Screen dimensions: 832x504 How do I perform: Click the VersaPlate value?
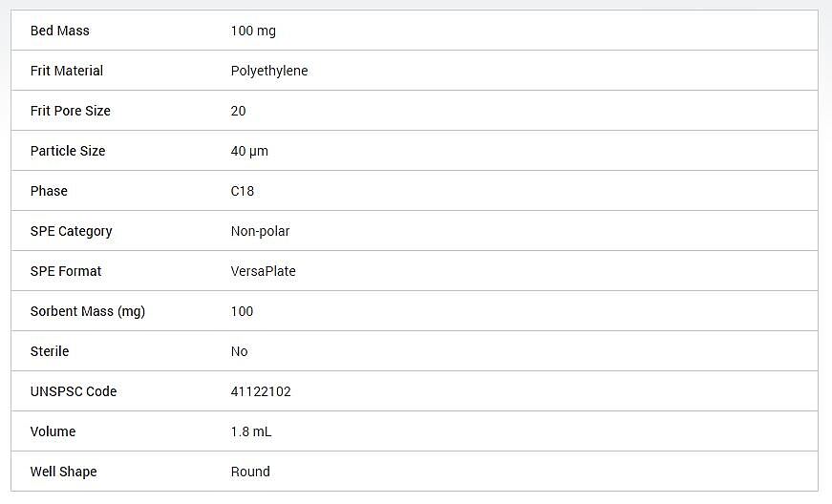pos(264,271)
